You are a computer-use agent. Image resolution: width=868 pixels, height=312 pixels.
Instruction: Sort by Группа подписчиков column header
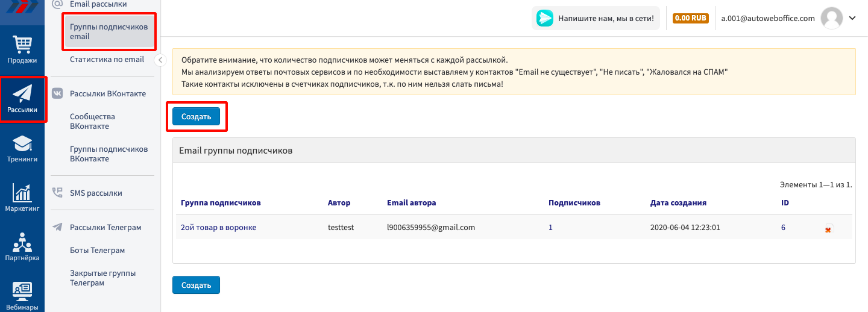pyautogui.click(x=221, y=203)
